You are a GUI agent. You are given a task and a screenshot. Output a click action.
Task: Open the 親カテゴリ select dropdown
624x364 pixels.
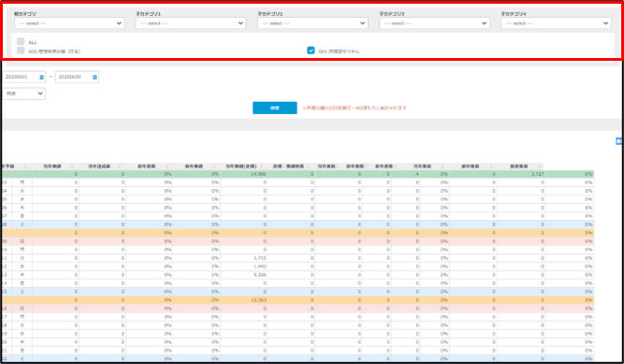pos(69,23)
